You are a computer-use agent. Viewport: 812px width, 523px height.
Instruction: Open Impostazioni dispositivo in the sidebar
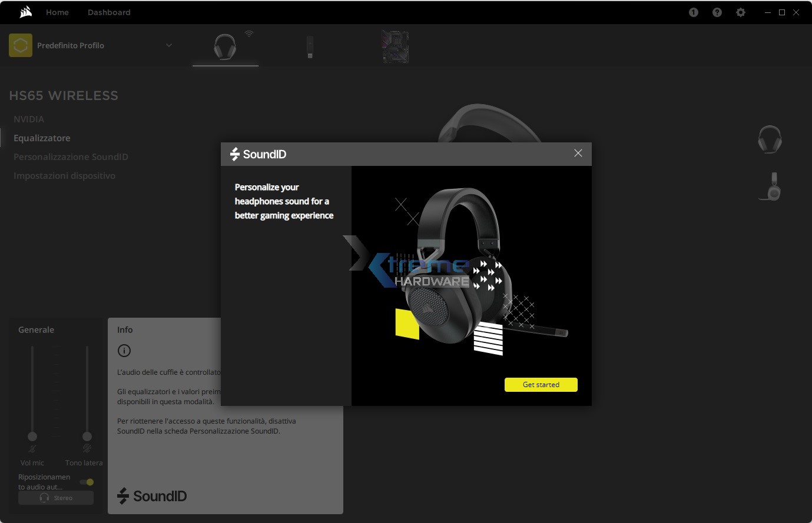(64, 176)
